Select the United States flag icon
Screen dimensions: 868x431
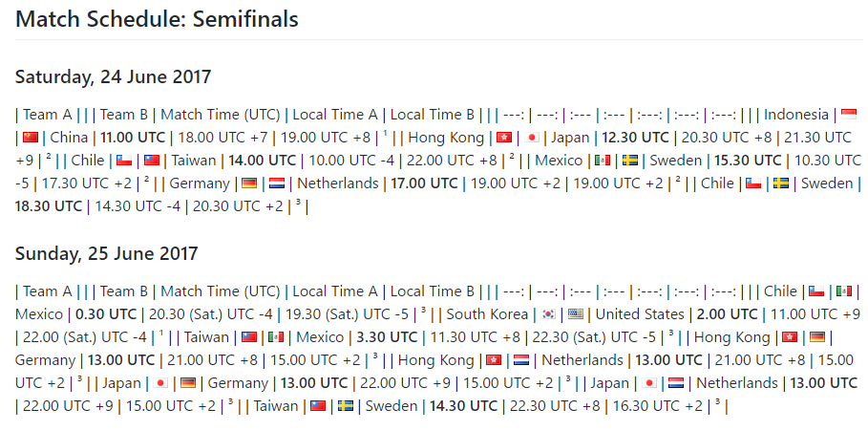coord(576,314)
